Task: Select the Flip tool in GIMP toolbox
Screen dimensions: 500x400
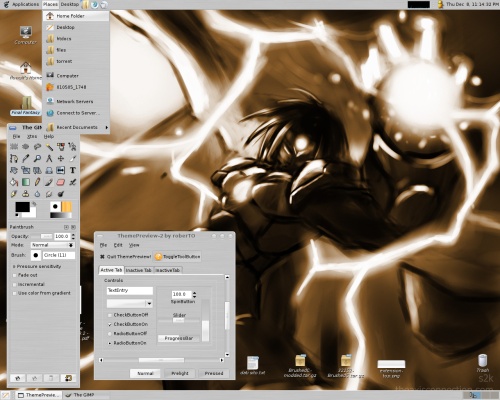Action: click(61, 170)
